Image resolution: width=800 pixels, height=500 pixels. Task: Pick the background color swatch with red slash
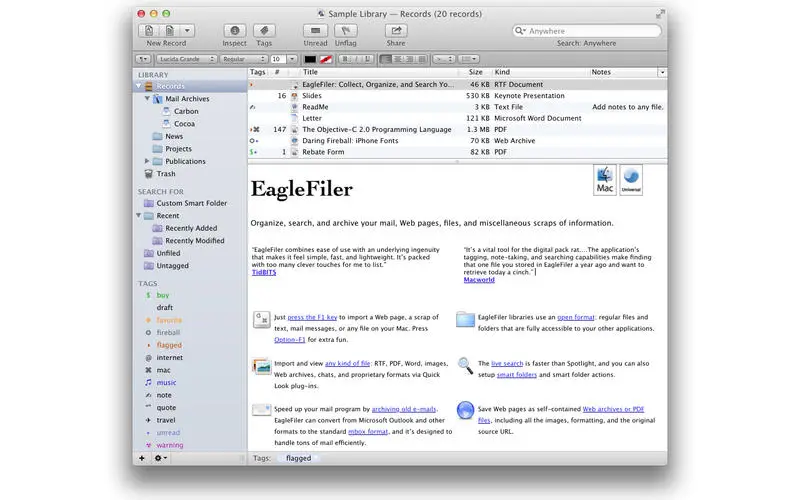coord(326,59)
